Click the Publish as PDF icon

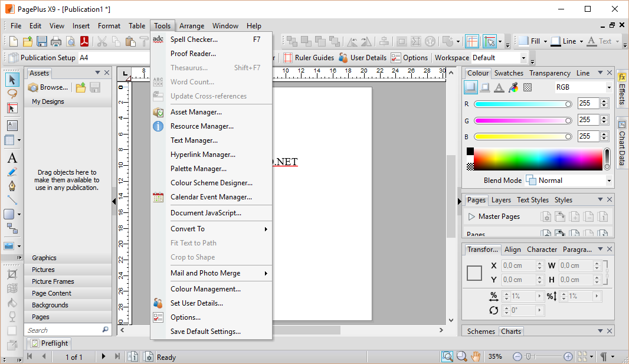[84, 41]
